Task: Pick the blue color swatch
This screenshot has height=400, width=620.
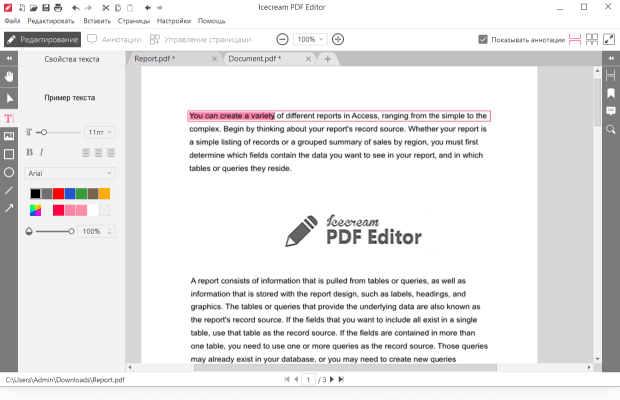Action: 70,193
